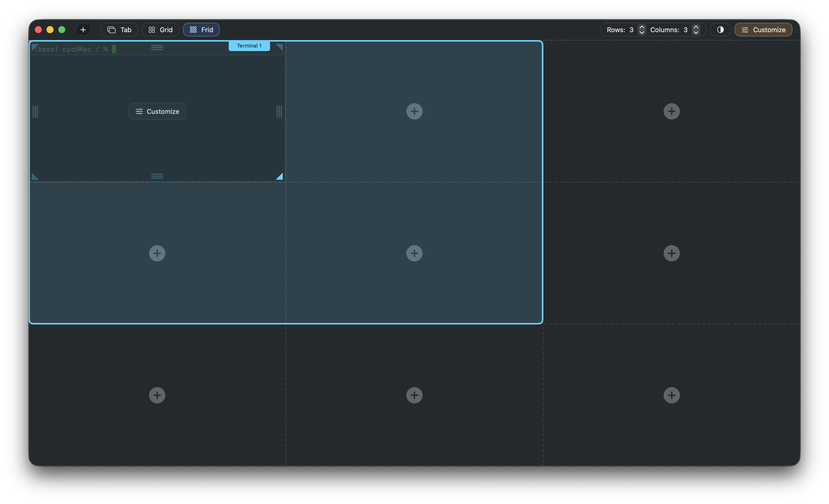This screenshot has width=829, height=504.
Task: Activate the Frid layout mode icon
Action: pos(193,30)
